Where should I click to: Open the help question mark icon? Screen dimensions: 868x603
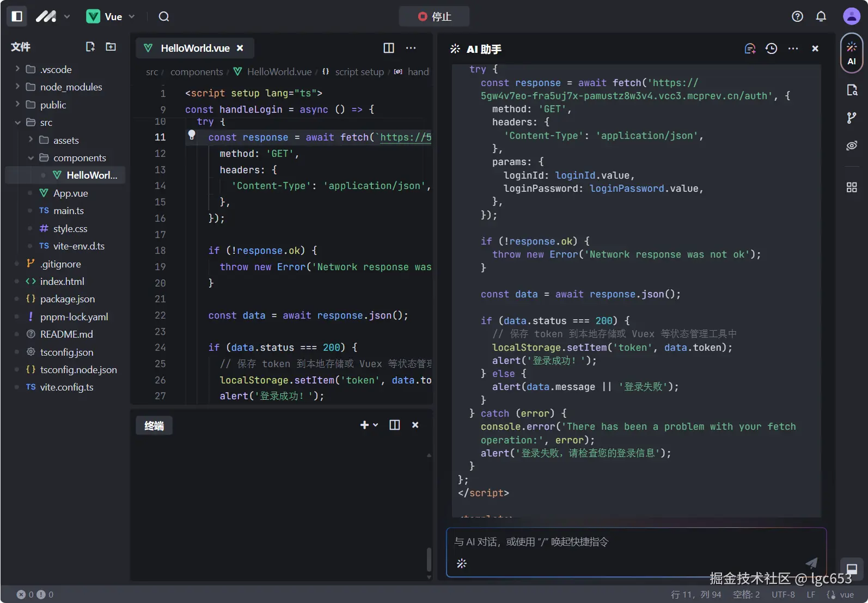[x=797, y=16]
